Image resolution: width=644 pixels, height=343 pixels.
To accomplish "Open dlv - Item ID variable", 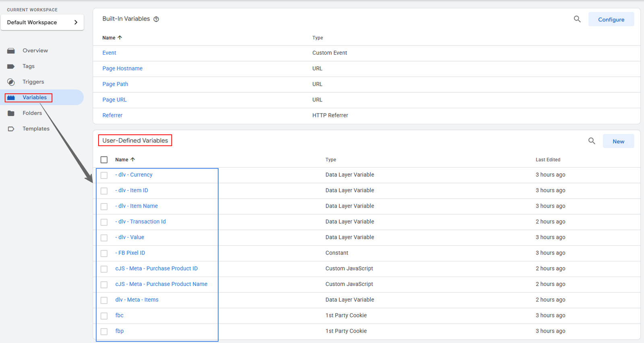I will (132, 191).
